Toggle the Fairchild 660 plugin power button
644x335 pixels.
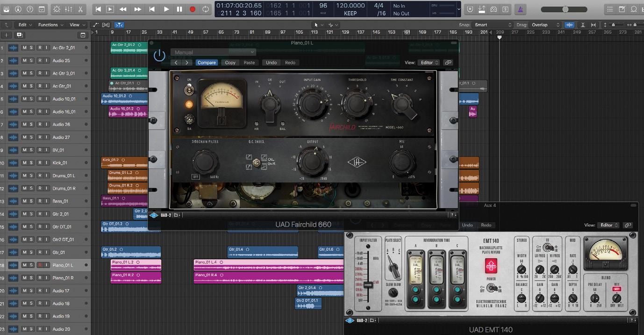point(159,56)
